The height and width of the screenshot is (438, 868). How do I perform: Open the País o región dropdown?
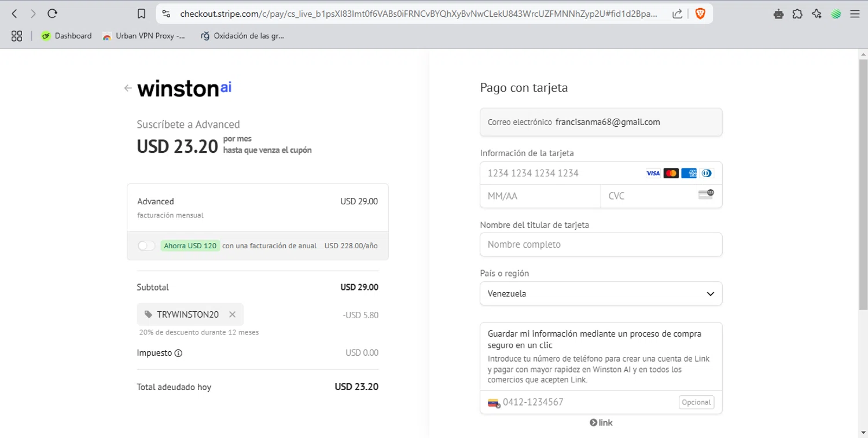[x=601, y=293]
